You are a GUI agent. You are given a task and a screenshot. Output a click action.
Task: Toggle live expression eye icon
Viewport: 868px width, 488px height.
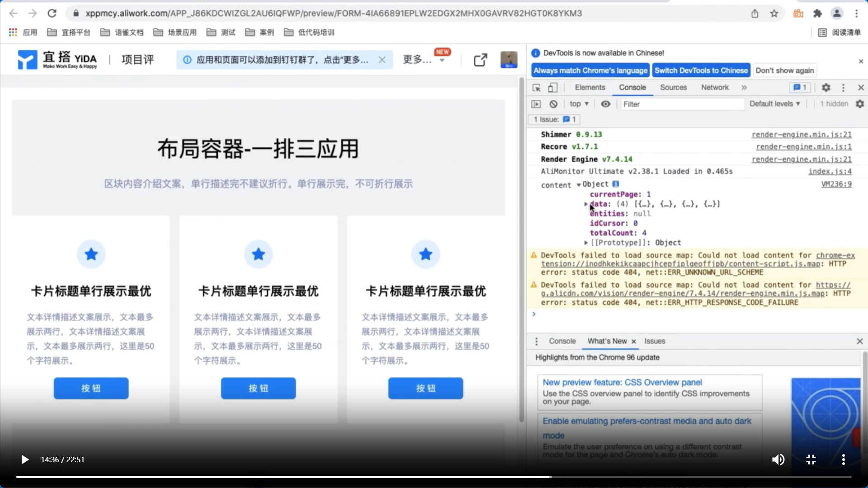(x=605, y=104)
